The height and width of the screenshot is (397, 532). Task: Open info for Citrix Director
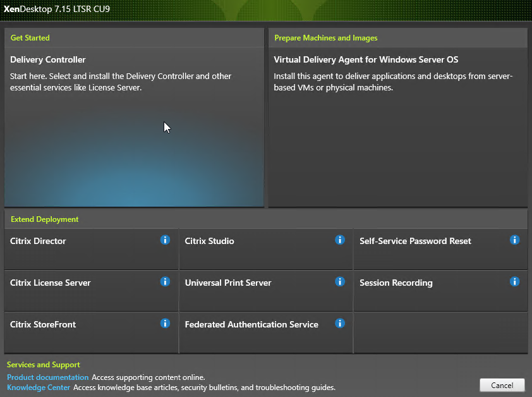[x=165, y=240]
